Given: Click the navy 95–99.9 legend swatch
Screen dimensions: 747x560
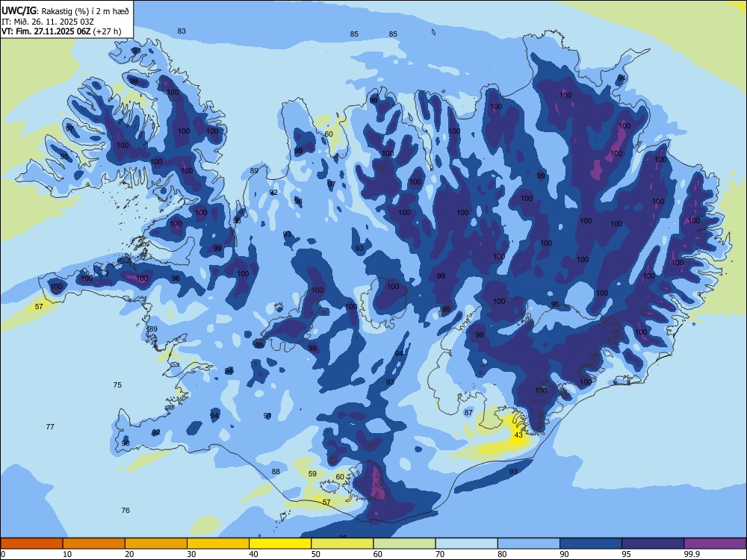Looking at the screenshot, I should [x=653, y=544].
